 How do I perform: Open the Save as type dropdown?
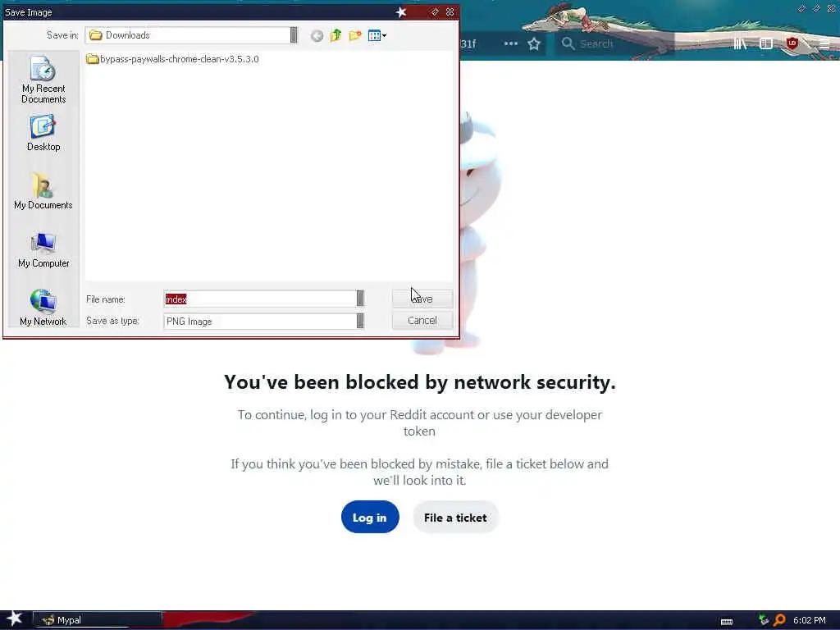pos(360,321)
